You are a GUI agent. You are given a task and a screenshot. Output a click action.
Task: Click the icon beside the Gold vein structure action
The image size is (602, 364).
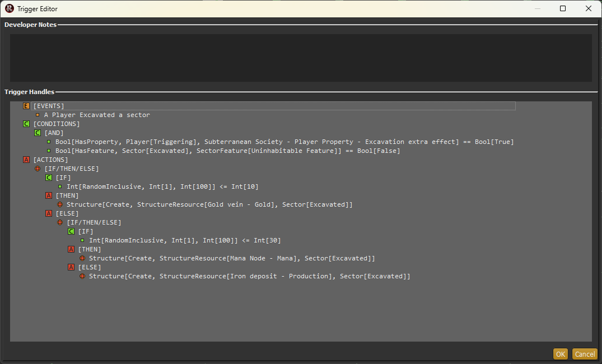(x=60, y=204)
